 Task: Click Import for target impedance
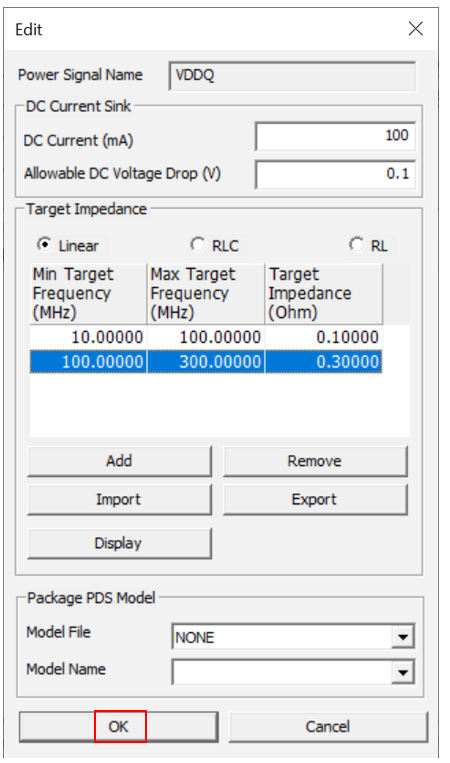point(119,500)
